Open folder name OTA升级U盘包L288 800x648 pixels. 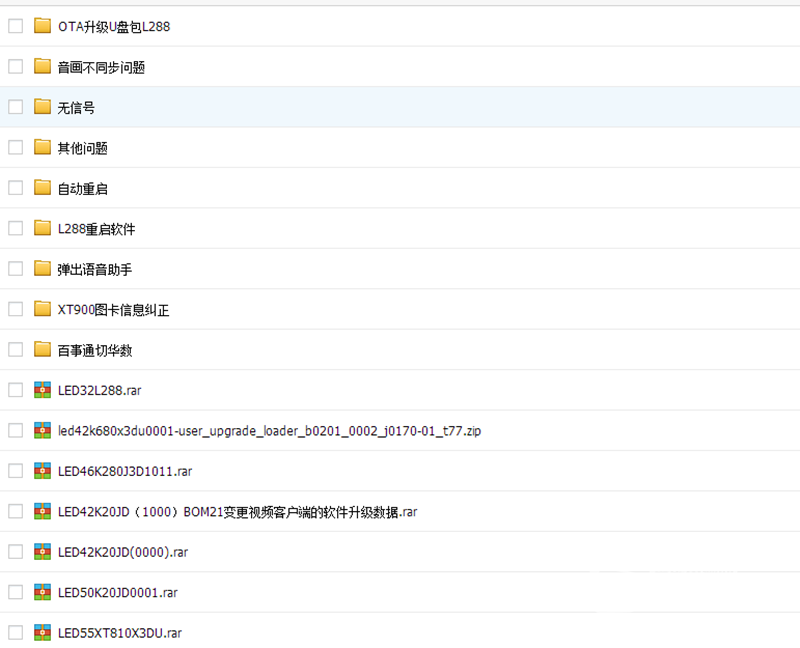114,27
